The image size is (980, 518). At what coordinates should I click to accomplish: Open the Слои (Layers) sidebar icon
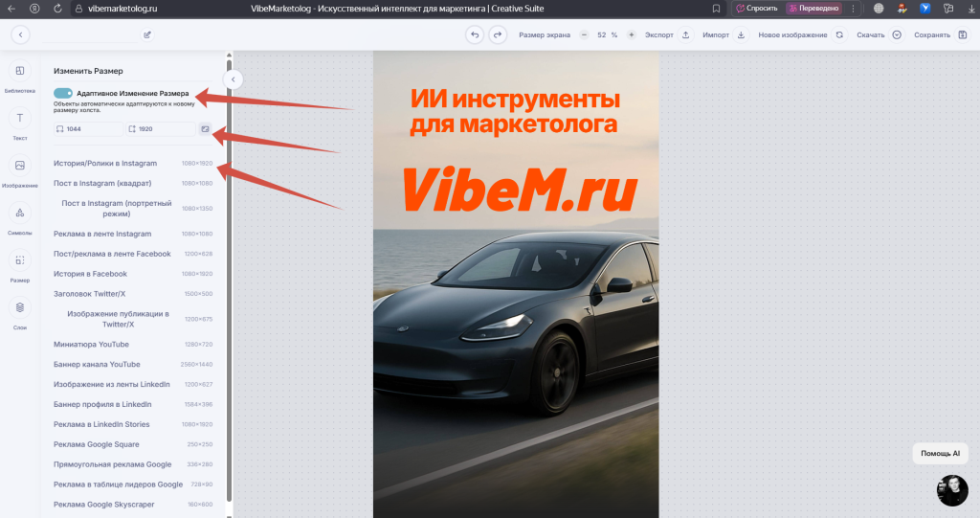coord(20,307)
